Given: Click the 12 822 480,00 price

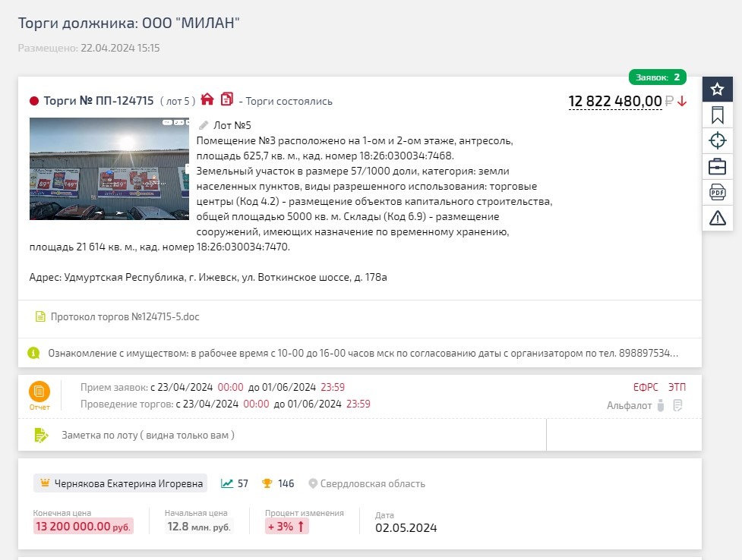Looking at the screenshot, I should click(x=614, y=101).
